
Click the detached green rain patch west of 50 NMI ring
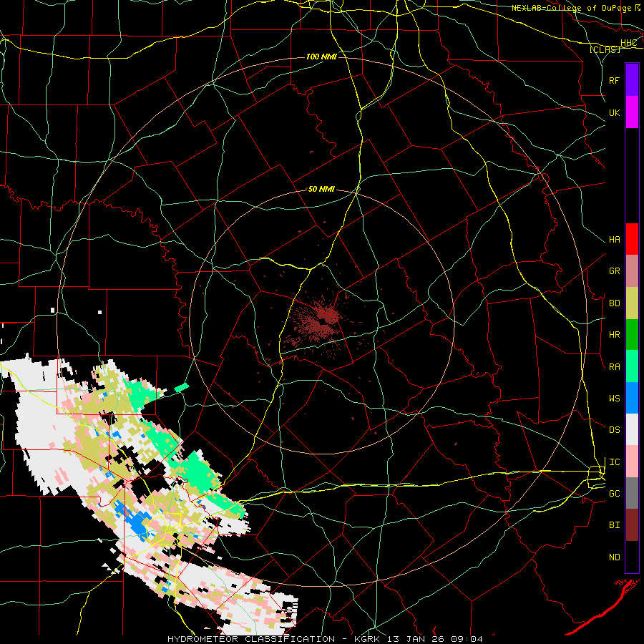tap(182, 387)
